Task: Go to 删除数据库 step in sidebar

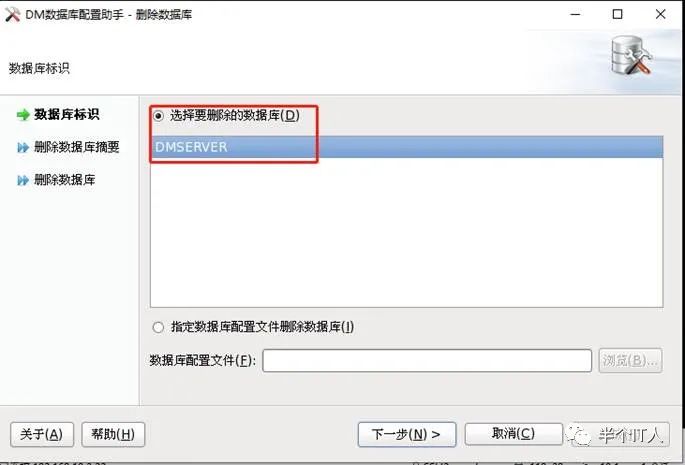Action: [x=65, y=180]
